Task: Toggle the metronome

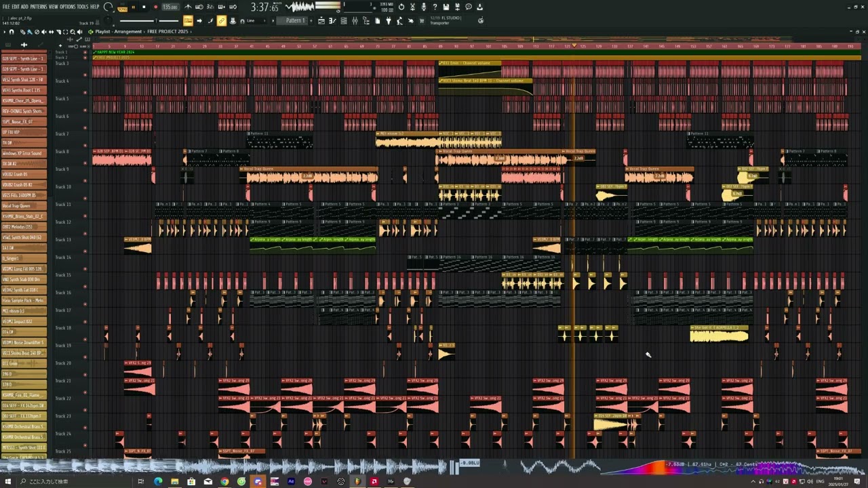Action: click(x=188, y=7)
